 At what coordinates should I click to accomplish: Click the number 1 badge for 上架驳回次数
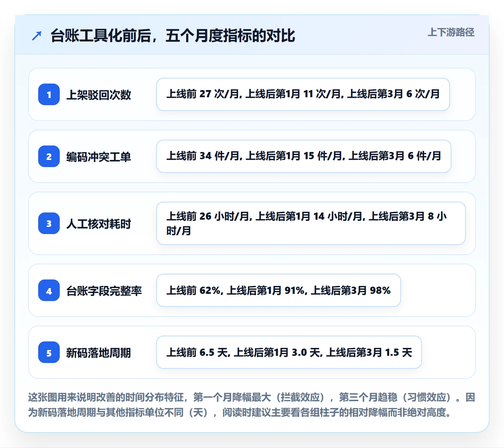pos(49,94)
